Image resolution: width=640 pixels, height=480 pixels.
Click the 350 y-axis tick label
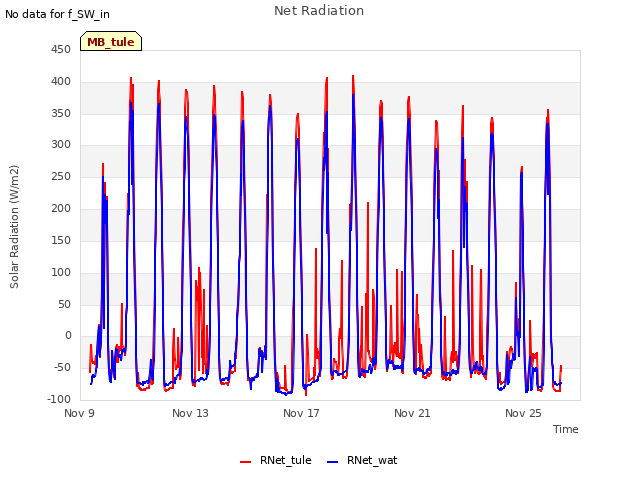point(61,113)
